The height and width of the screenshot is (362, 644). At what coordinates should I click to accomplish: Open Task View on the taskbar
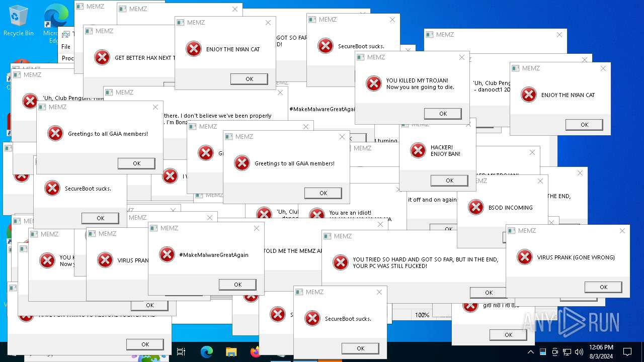pos(181,352)
